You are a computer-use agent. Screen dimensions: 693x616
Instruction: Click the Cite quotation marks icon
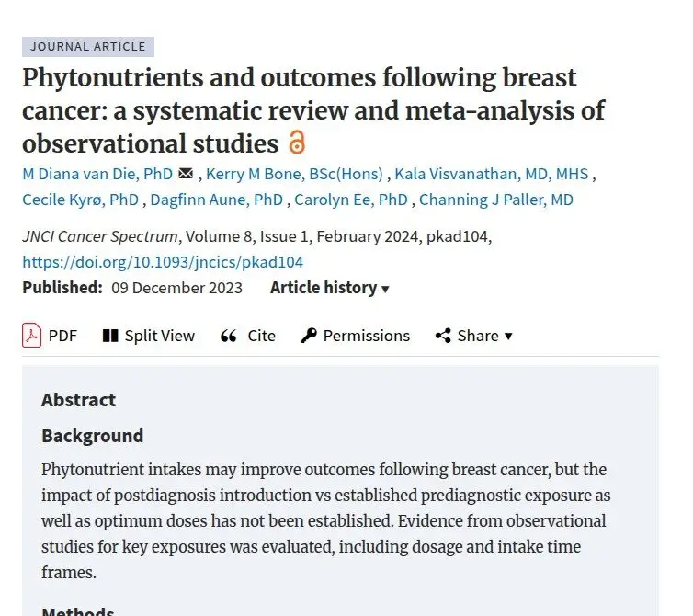pos(229,336)
